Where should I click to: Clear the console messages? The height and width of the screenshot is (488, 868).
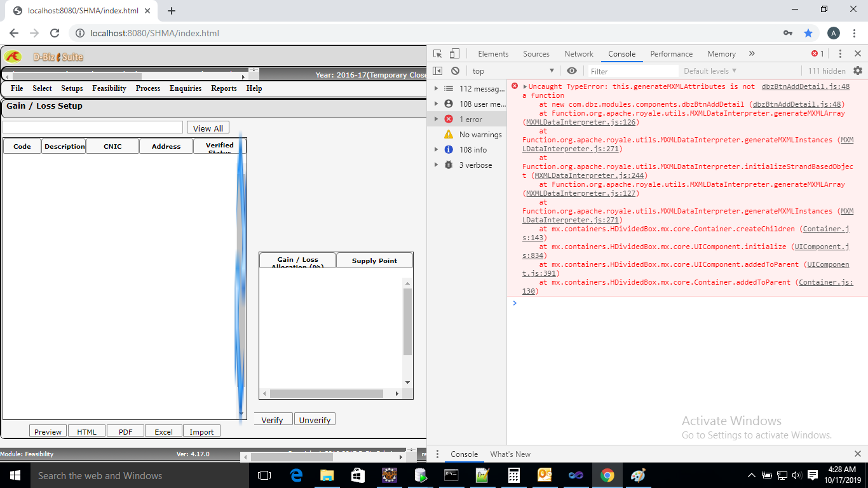[455, 71]
